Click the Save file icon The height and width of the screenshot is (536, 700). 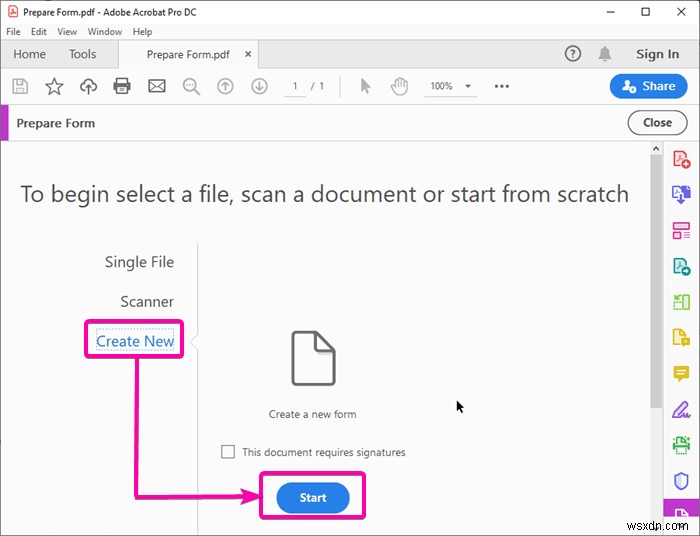click(x=20, y=86)
